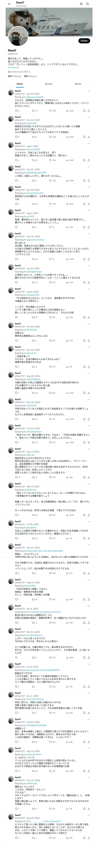Bookmark the reply to @gurutto_mawaru
Screen dimensions: 98x868
(84, 259)
